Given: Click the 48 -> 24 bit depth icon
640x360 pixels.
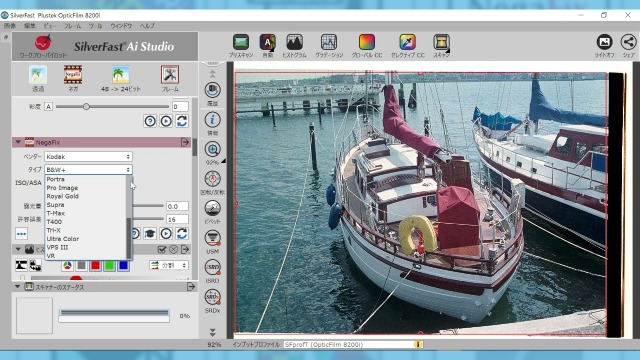Looking at the screenshot, I should point(121,75).
